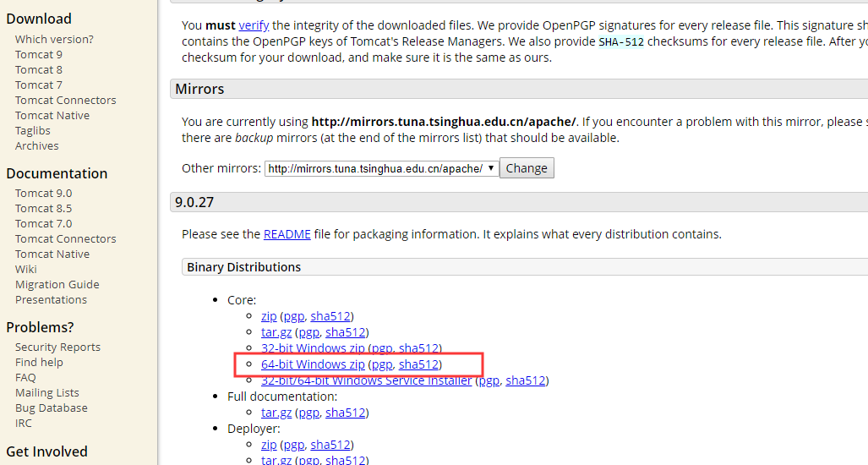Screen dimensions: 868x465
Task: Open pgp signature for Full documentation tar.gz
Action: point(308,413)
